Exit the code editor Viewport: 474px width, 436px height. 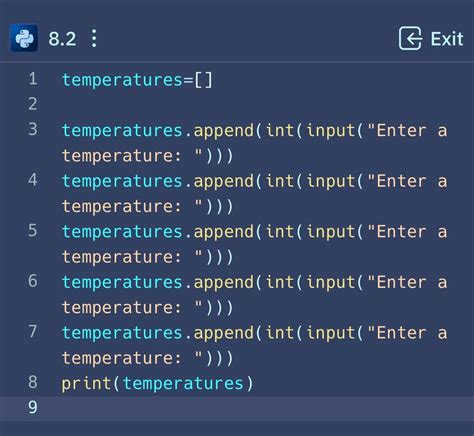(x=431, y=38)
